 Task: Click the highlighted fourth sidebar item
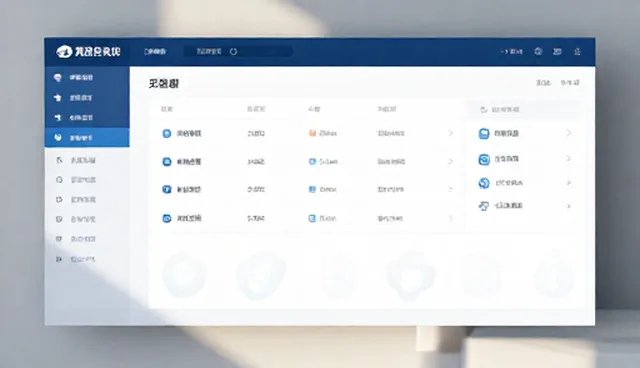(87, 137)
